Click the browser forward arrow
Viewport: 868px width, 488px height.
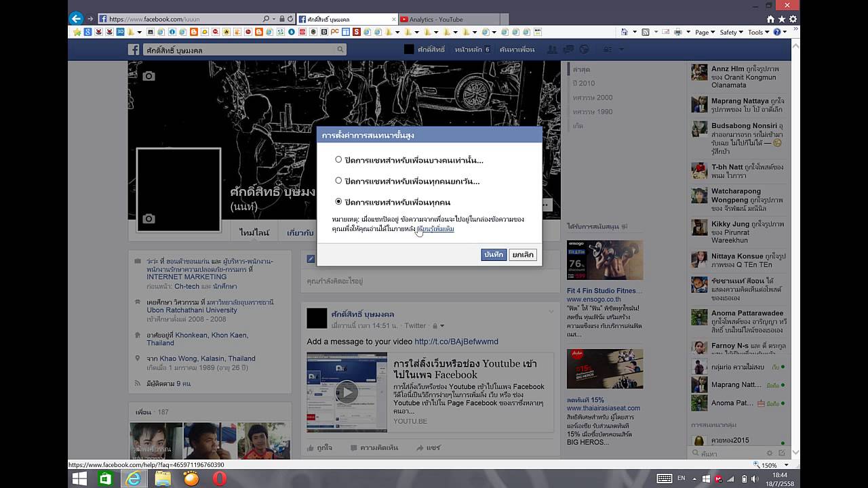coord(92,19)
